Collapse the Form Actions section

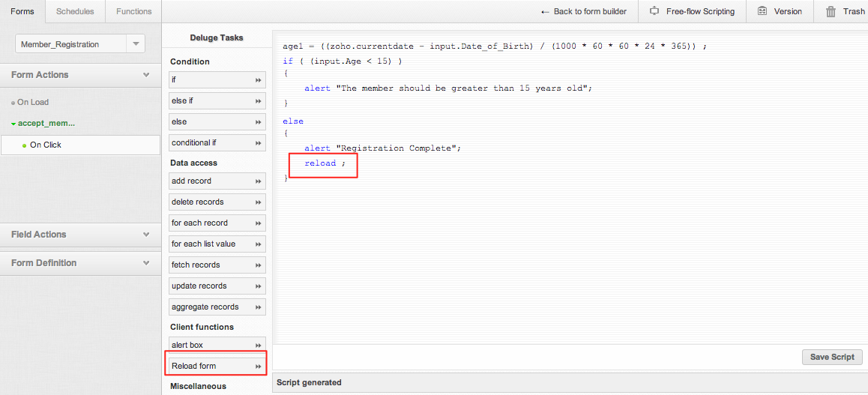pos(146,75)
